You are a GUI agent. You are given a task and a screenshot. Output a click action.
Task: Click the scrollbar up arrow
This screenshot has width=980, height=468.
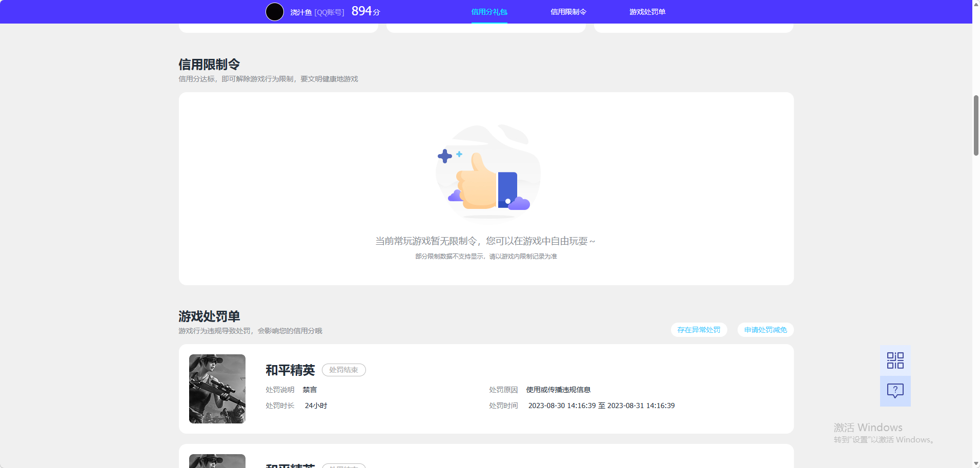pos(976,4)
